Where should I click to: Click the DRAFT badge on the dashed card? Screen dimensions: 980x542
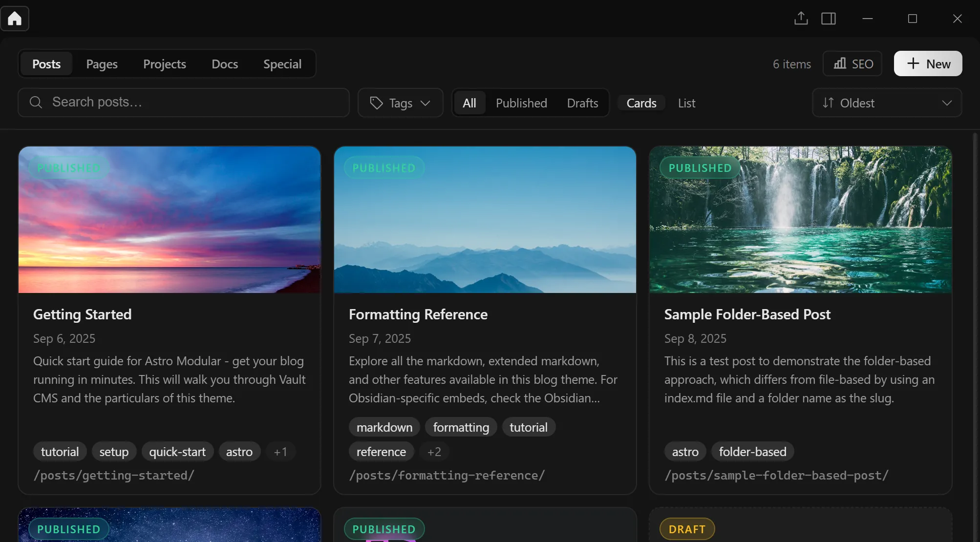point(687,529)
